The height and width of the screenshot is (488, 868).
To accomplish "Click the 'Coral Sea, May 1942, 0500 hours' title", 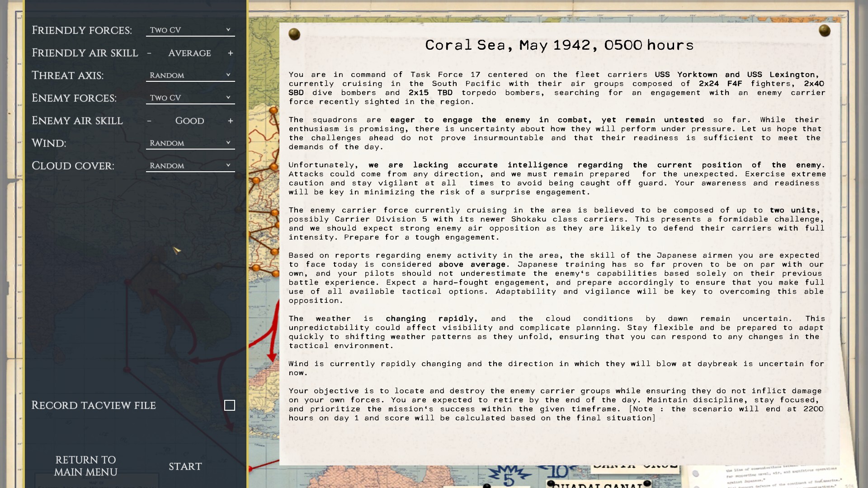I will coord(559,45).
